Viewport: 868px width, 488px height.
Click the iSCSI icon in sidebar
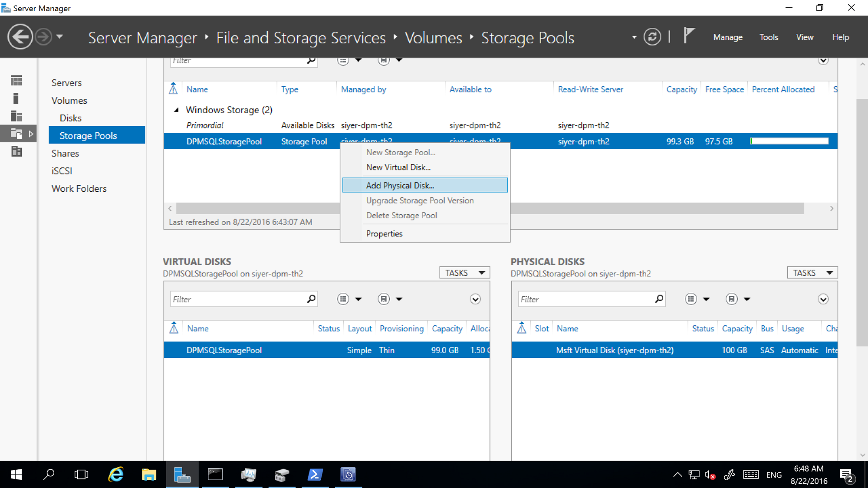click(x=61, y=171)
